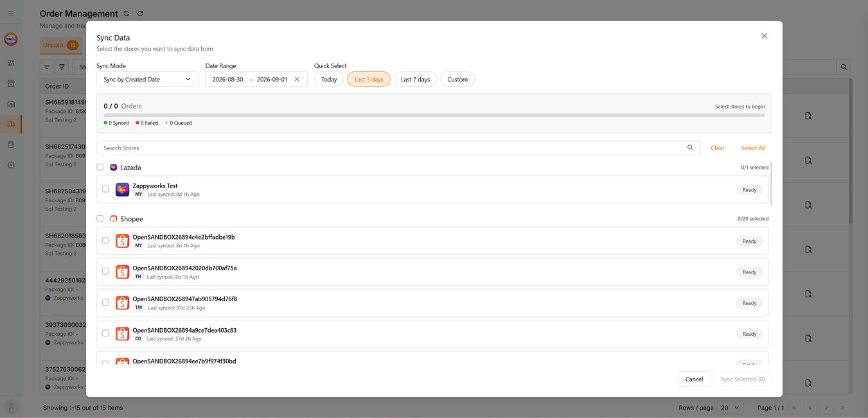
Task: Tick the Lazada group checkbox
Action: coord(100,168)
